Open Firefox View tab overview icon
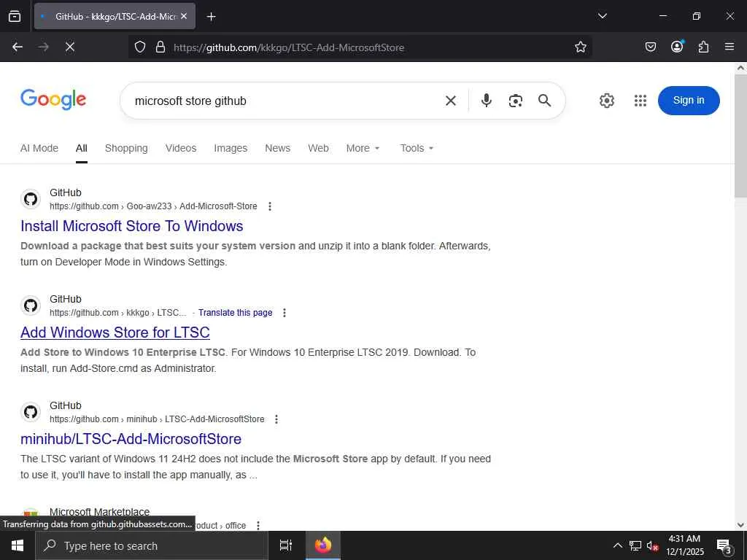 15,16
